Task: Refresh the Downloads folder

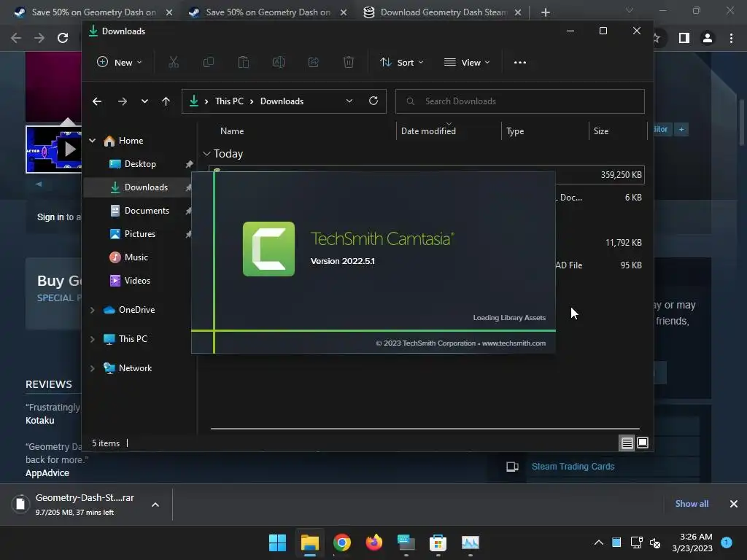Action: 373,101
